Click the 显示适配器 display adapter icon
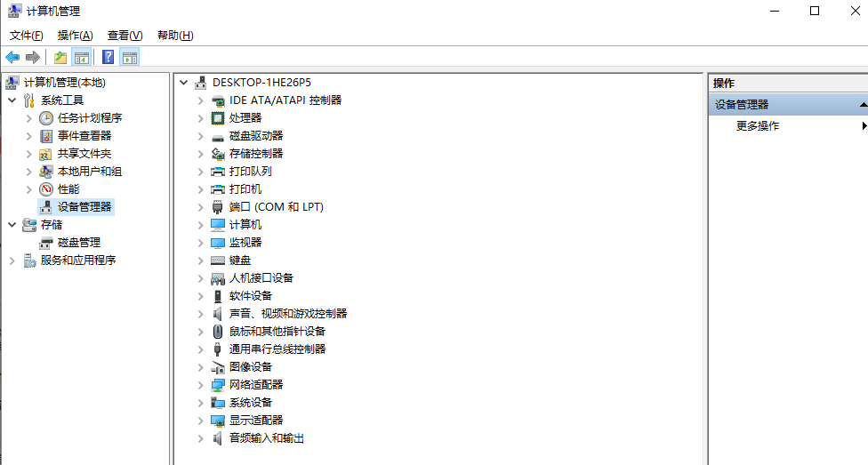 click(x=218, y=421)
